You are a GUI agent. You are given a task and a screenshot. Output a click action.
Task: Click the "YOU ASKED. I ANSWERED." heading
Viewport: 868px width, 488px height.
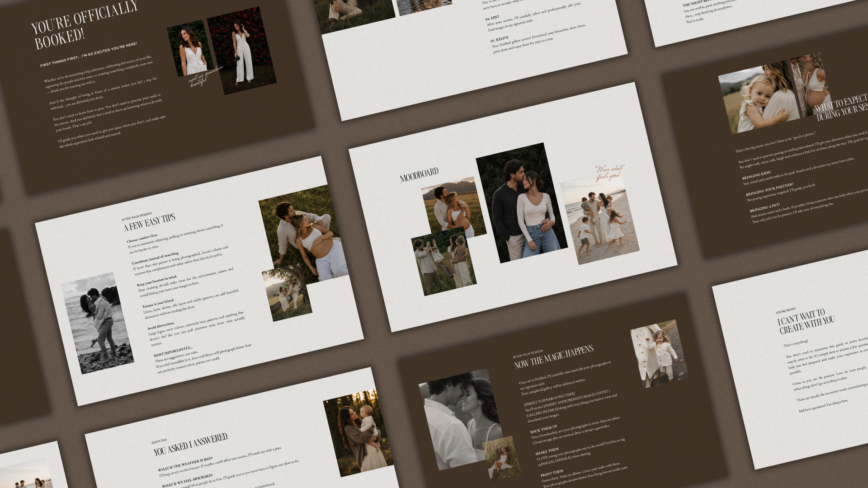click(191, 445)
